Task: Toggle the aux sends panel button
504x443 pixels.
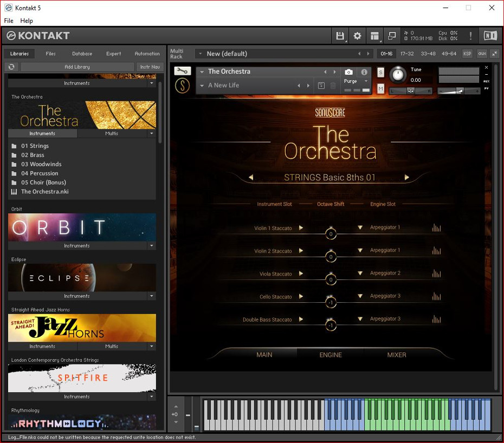Action: (x=482, y=54)
